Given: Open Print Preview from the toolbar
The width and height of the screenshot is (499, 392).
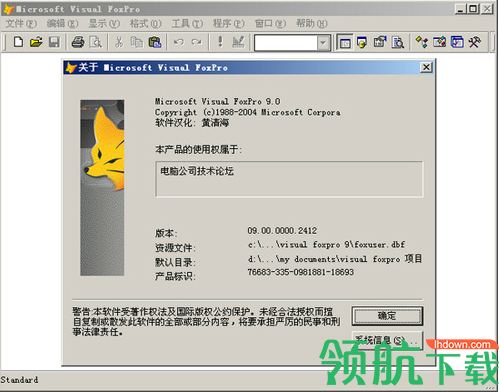Looking at the screenshot, I should [x=96, y=42].
